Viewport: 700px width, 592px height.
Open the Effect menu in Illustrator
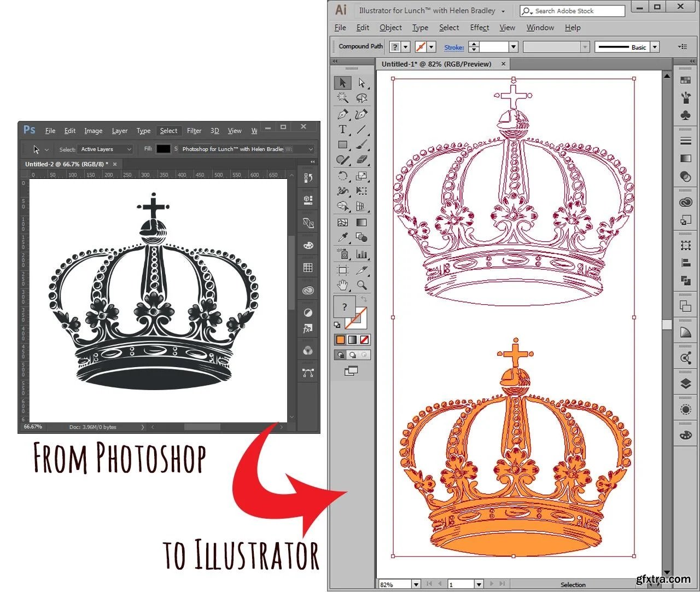tap(479, 28)
